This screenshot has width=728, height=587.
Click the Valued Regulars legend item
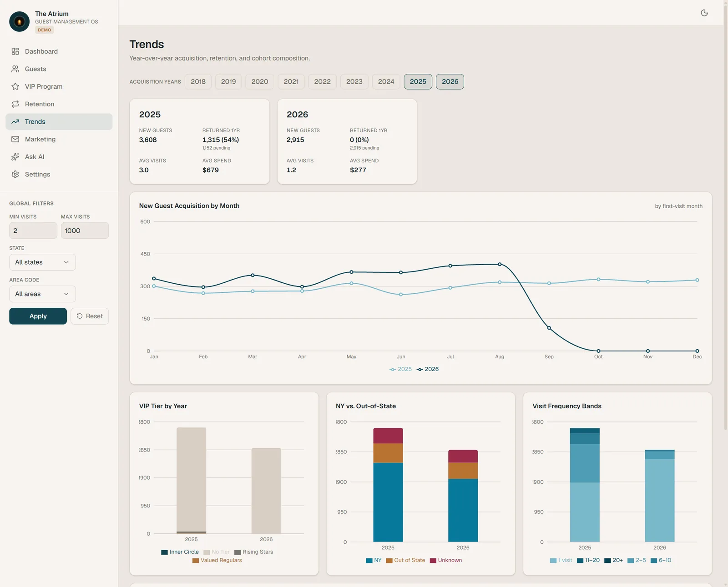tap(217, 561)
